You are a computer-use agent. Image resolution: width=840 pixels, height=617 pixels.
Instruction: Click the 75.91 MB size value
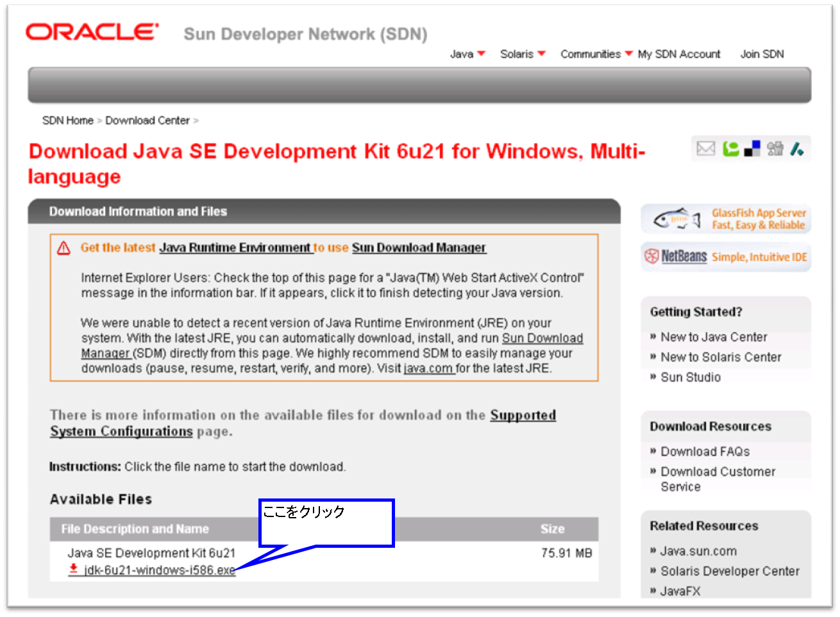[566, 553]
